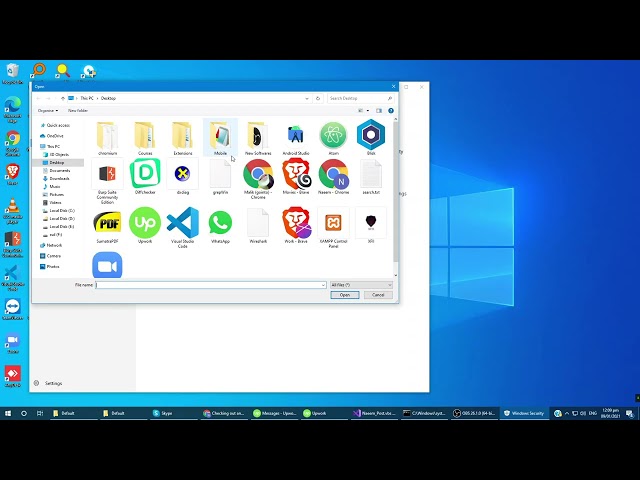
Task: Select Videos in navigation pane
Action: (55, 202)
